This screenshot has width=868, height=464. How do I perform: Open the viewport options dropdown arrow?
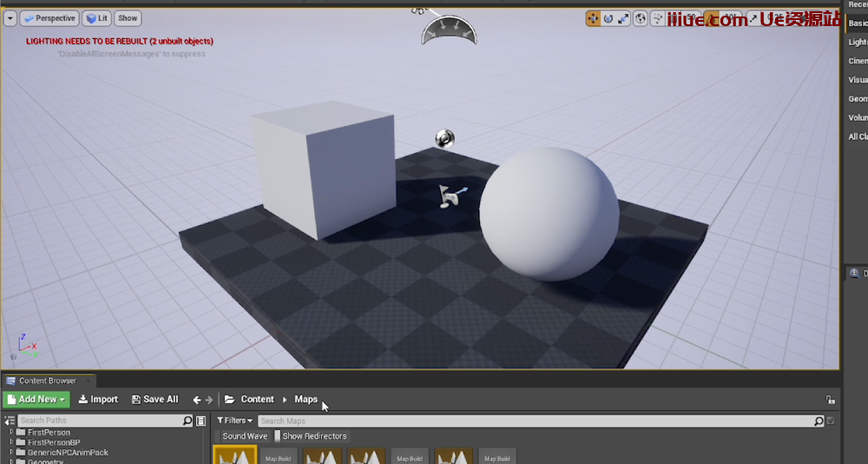(x=10, y=18)
